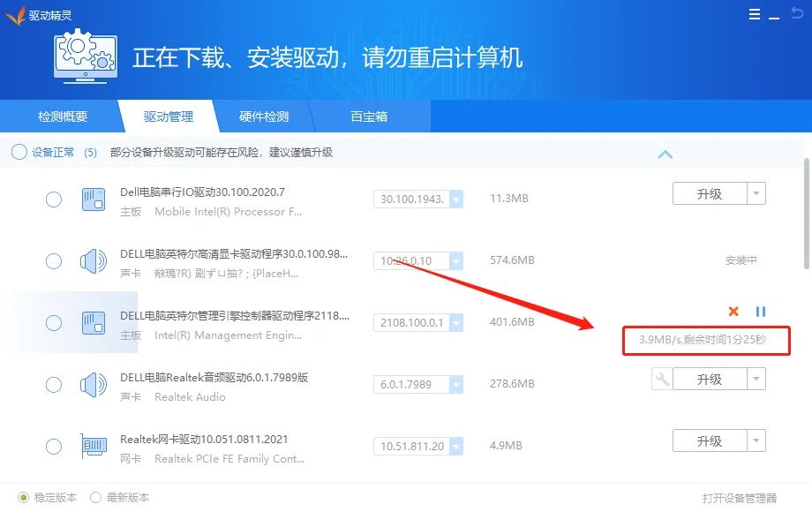Screen dimensions: 812x512
Task: Select the Realtek网卡驱动 row checkbox
Action: pos(54,447)
